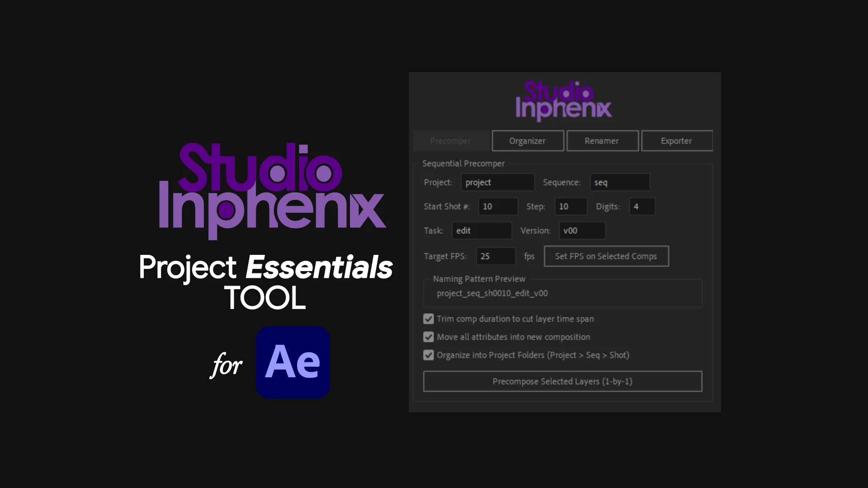
Task: Focus the Digits value field
Action: tap(642, 206)
